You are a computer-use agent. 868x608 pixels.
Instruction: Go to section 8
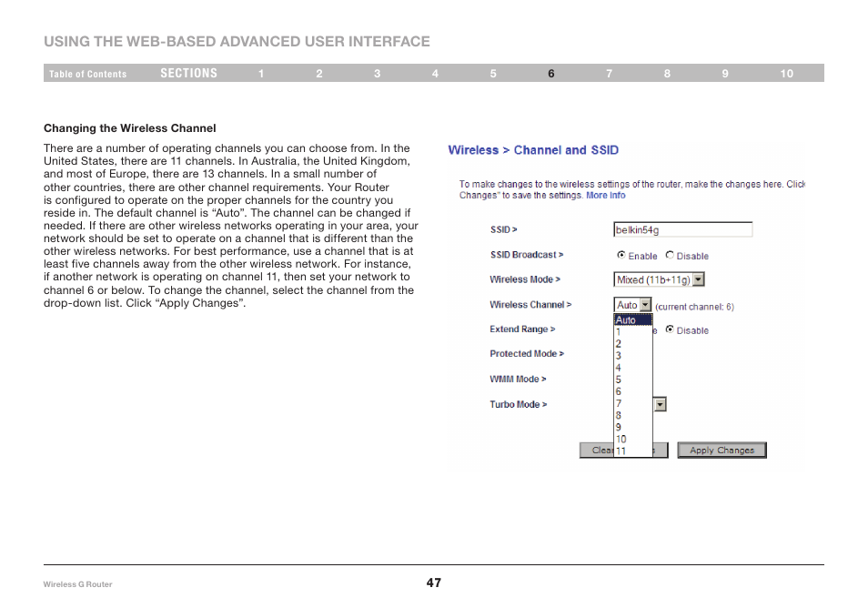tap(667, 74)
